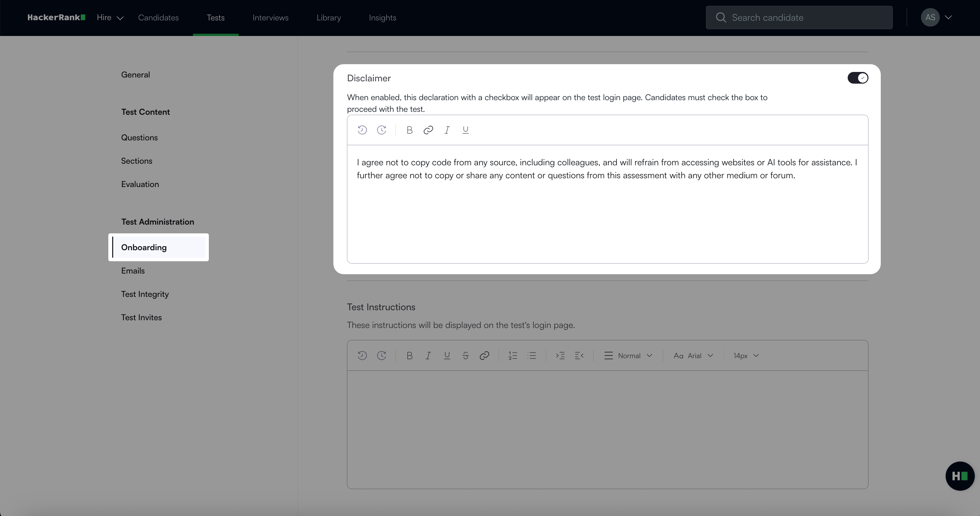Click Redo in the Test Instructions toolbar
This screenshot has height=516, width=980.
tap(382, 356)
